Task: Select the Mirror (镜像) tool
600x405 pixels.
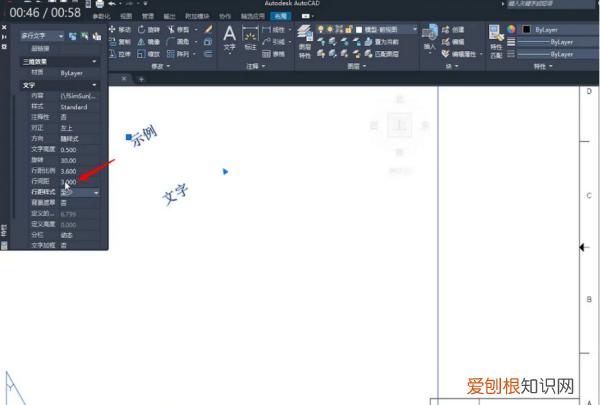Action: tap(149, 42)
